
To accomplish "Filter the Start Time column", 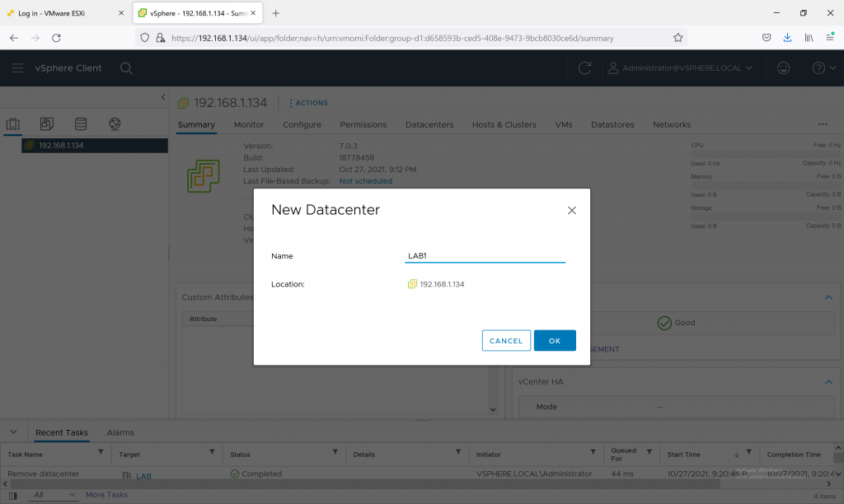I will (x=748, y=452).
